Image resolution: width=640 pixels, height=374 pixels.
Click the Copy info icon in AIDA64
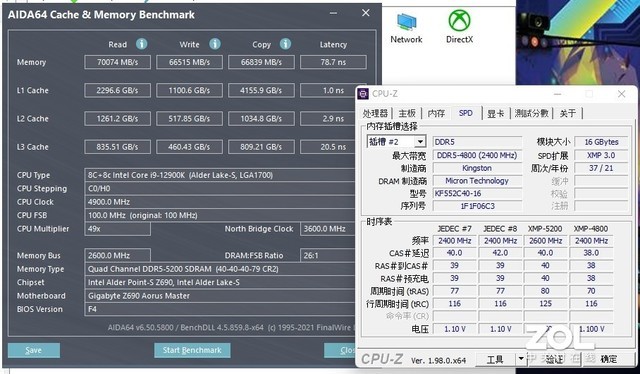click(x=285, y=44)
